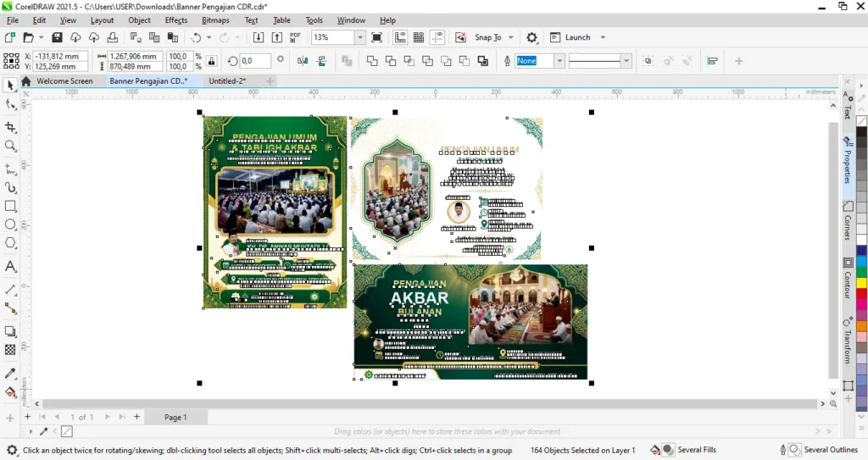
Task: Select the Page 1 tab
Action: pyautogui.click(x=175, y=418)
